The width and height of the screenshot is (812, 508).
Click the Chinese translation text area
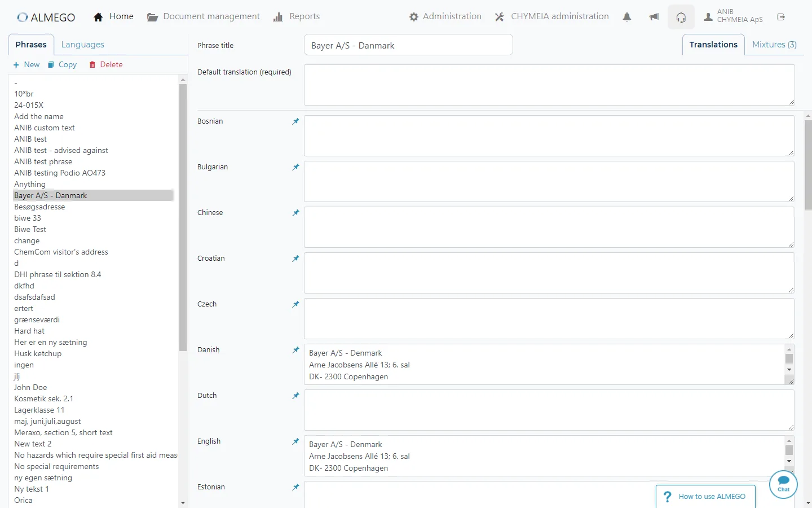[x=549, y=227]
